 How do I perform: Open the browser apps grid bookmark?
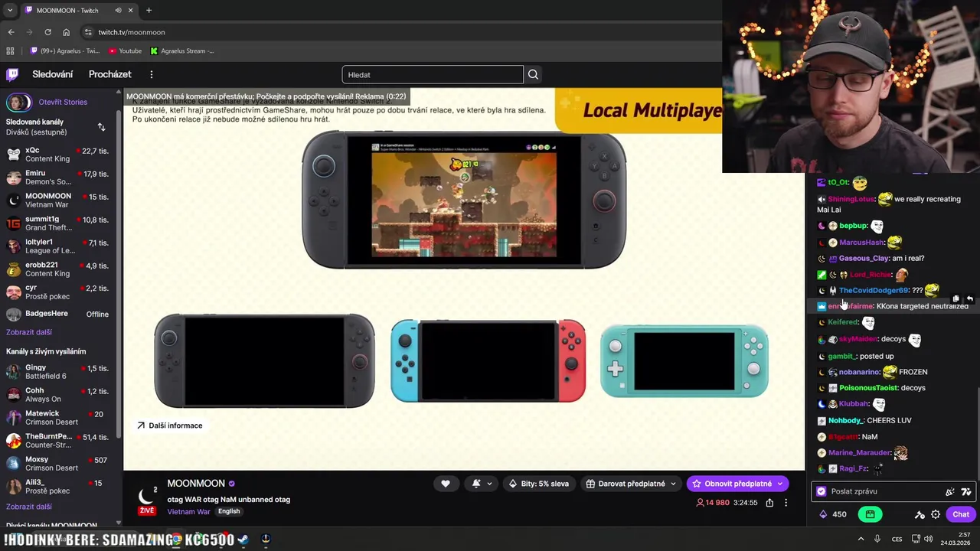tap(10, 51)
